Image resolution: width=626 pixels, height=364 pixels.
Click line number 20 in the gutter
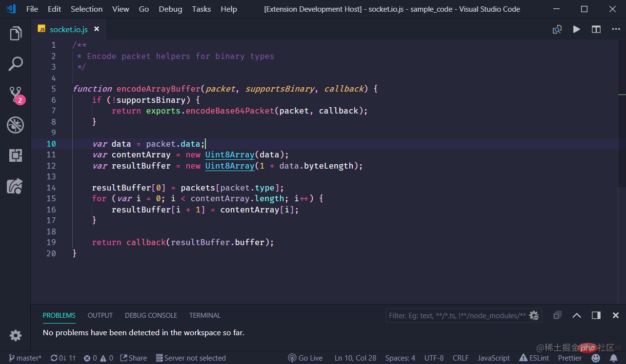click(x=51, y=253)
